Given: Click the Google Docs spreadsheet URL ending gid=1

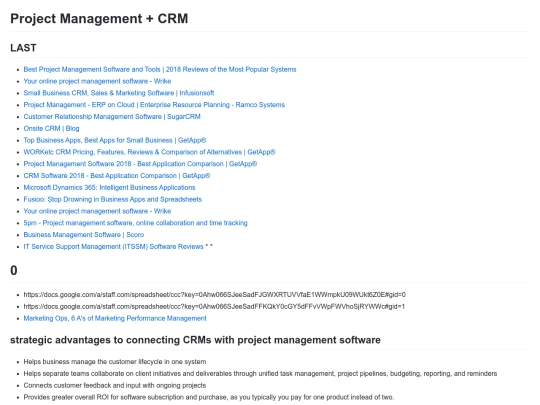Looking at the screenshot, I should pyautogui.click(x=214, y=307).
